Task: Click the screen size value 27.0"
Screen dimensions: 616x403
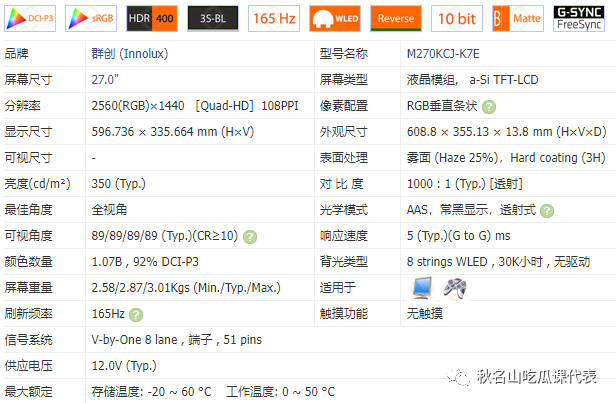Action: pyautogui.click(x=105, y=80)
